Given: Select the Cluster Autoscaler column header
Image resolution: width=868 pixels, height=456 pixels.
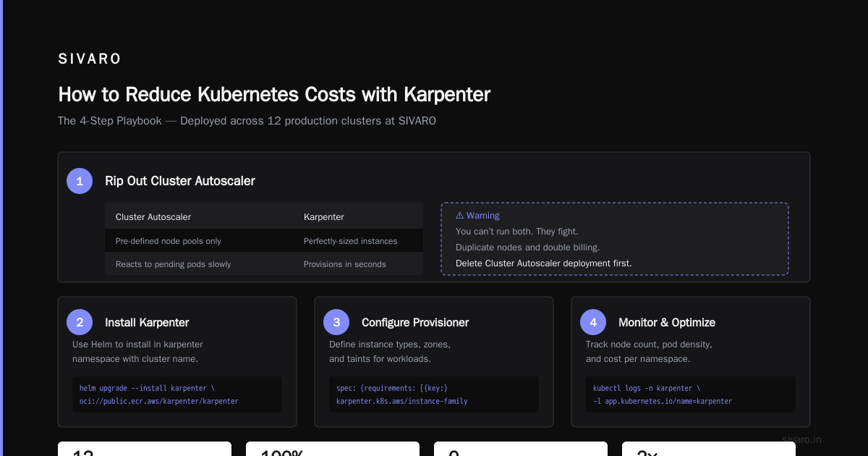Looking at the screenshot, I should tap(153, 217).
